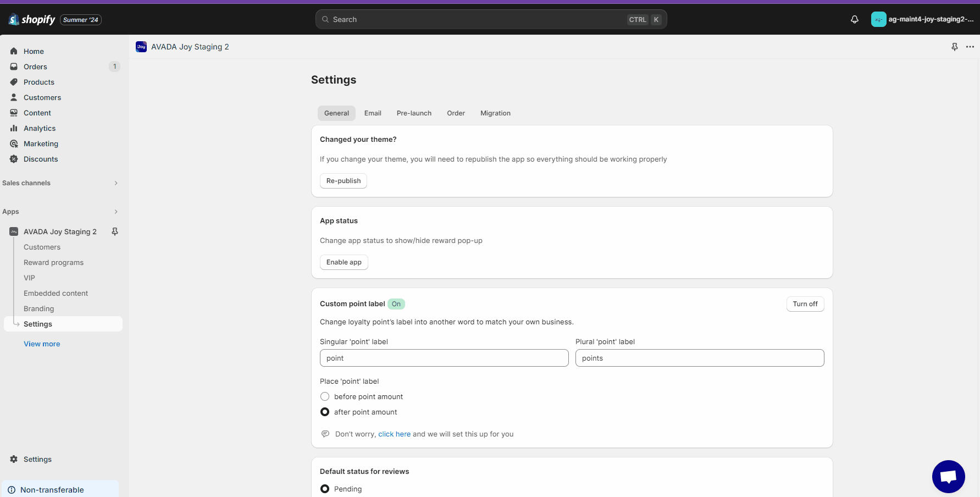Open the store account menu
980x497 pixels.
click(922, 19)
